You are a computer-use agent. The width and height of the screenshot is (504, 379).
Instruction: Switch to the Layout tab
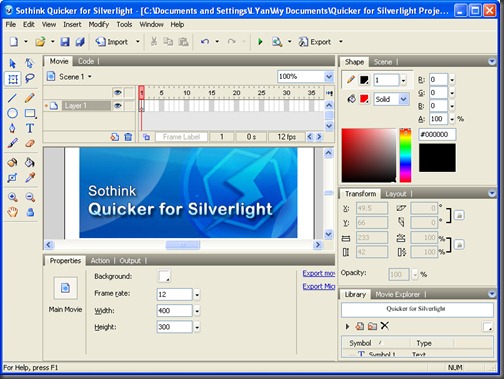396,194
